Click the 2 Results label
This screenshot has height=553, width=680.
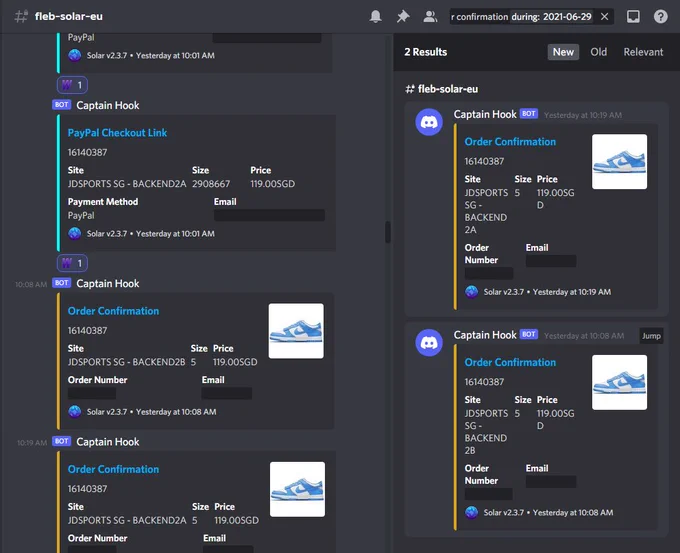425,52
